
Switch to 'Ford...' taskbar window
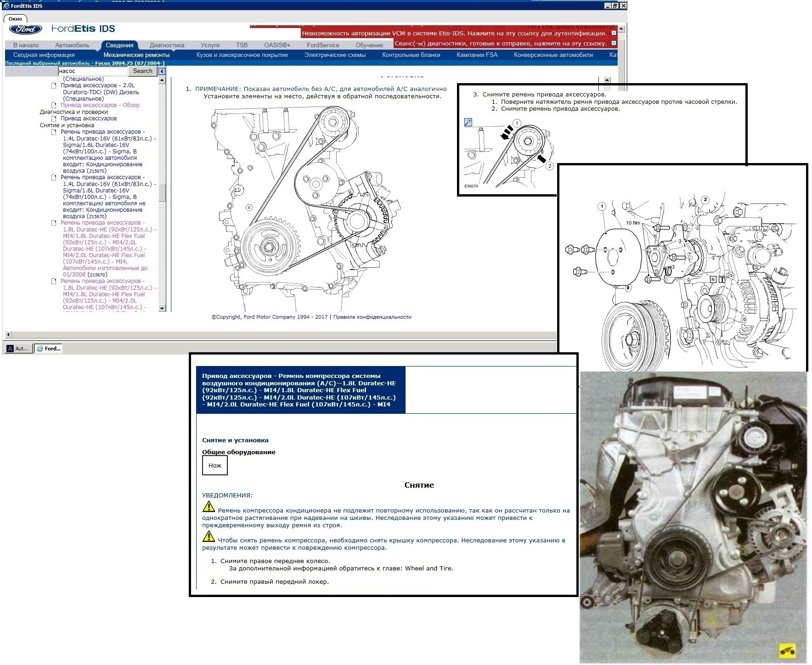tap(49, 349)
